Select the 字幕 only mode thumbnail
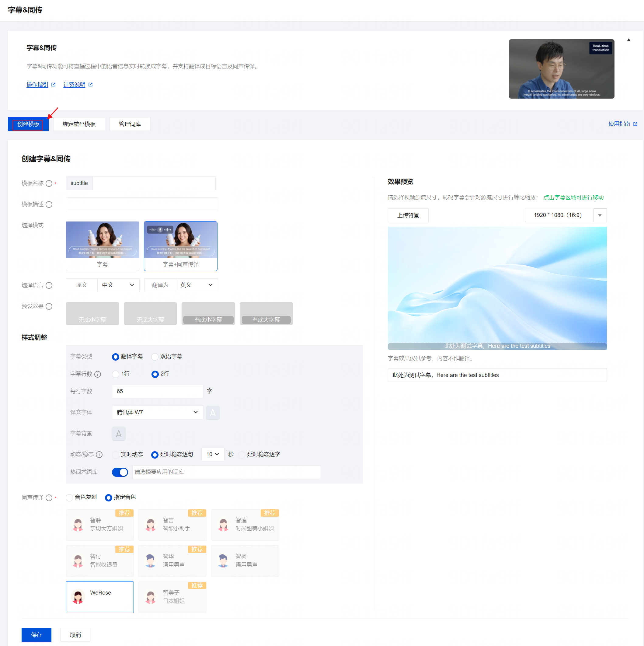Image resolution: width=644 pixels, height=646 pixels. coord(102,246)
